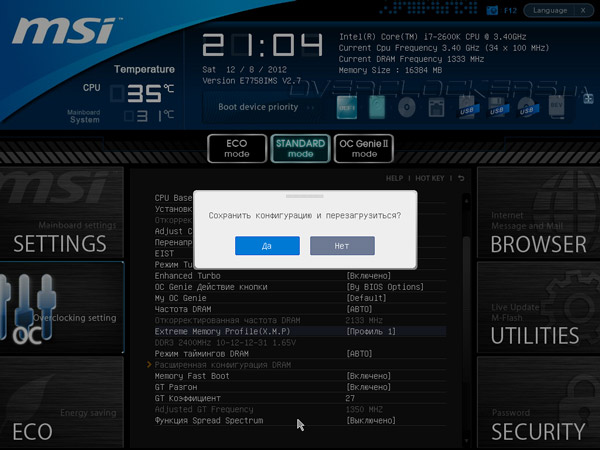Screen dimensions: 600x450
Task: Change Режим таймингов DRAM value [АВТО]
Action: [359, 354]
